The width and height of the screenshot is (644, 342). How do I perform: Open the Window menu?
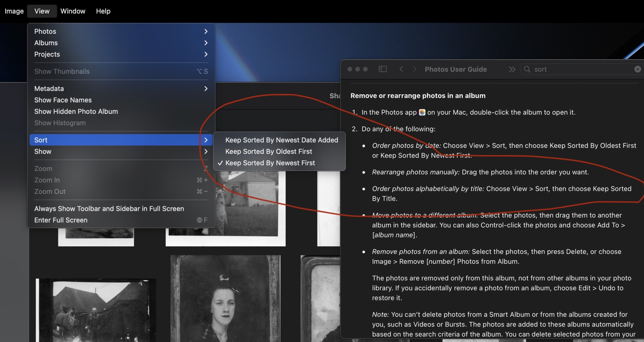73,11
